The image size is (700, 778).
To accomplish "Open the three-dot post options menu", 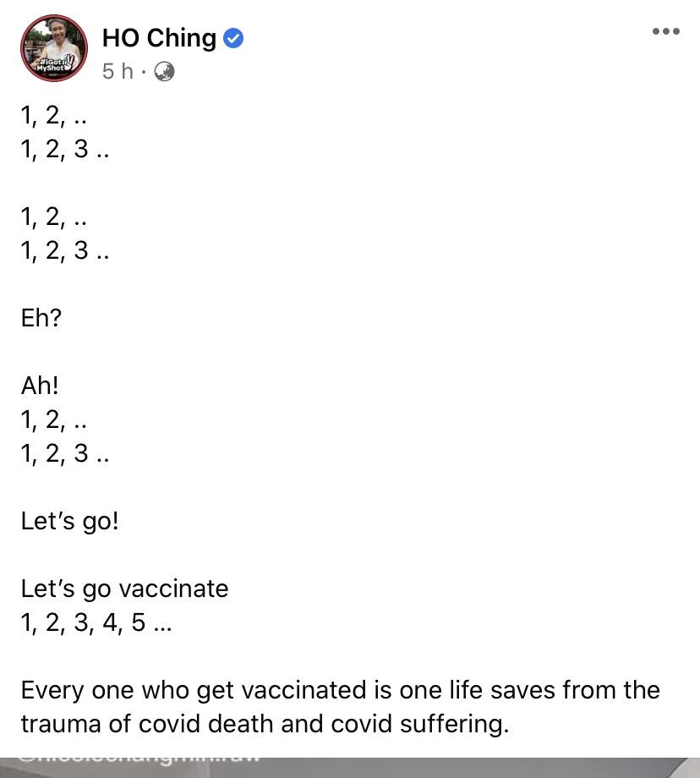I will click(665, 32).
